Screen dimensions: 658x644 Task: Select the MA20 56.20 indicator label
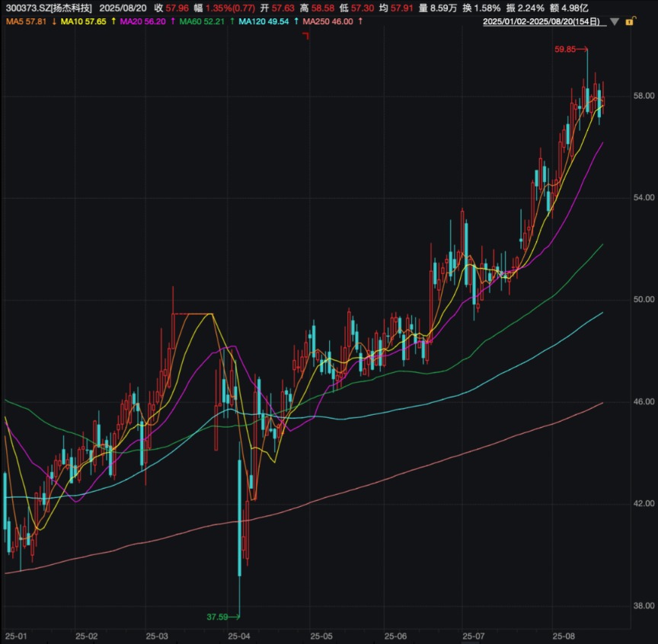[x=142, y=22]
